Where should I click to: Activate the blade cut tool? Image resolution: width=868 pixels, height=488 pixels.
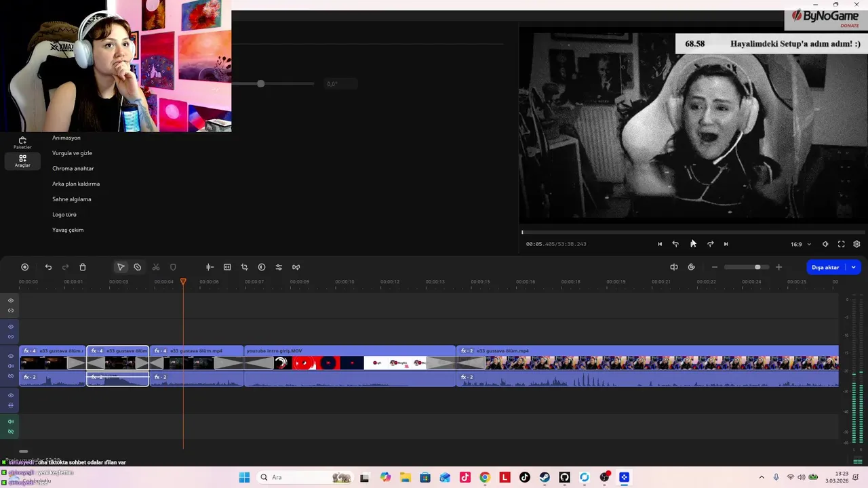138,267
